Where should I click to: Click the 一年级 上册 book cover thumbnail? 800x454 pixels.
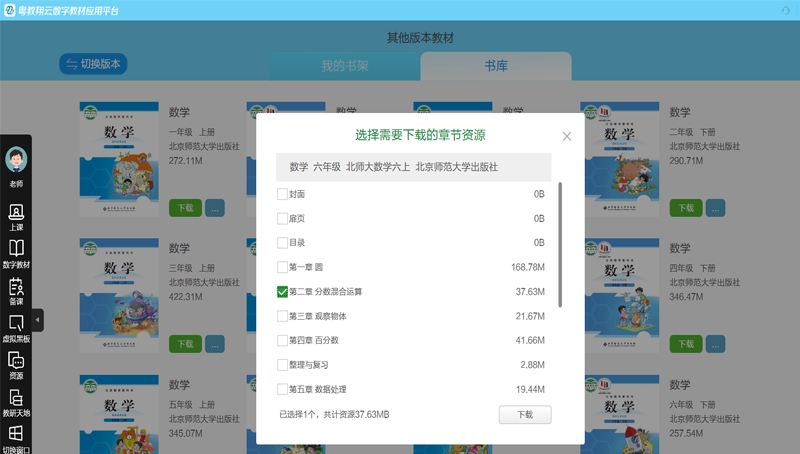[119, 159]
